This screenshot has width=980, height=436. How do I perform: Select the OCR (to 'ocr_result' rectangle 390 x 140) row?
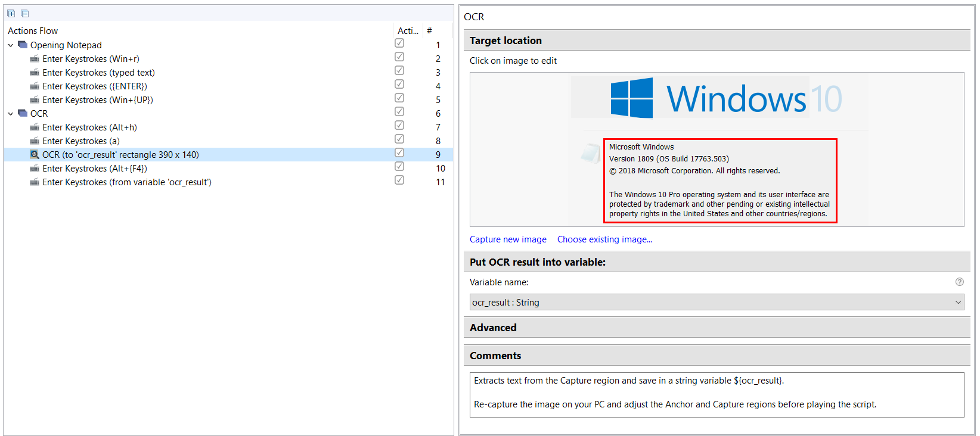click(228, 155)
